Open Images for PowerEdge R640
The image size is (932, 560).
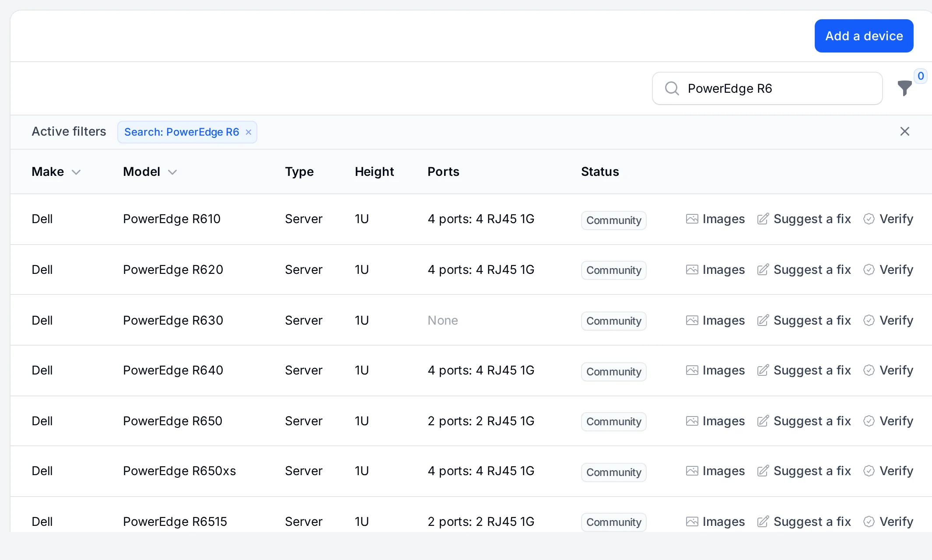click(715, 370)
